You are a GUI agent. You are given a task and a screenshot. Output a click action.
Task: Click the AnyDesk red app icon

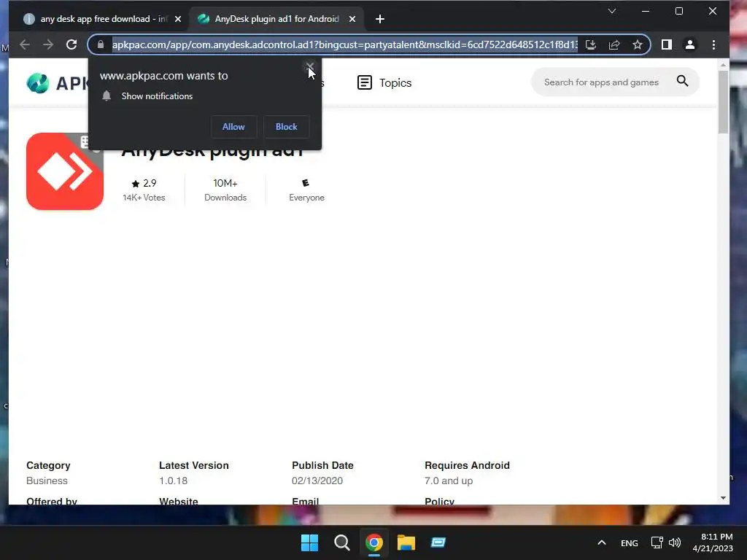click(65, 171)
